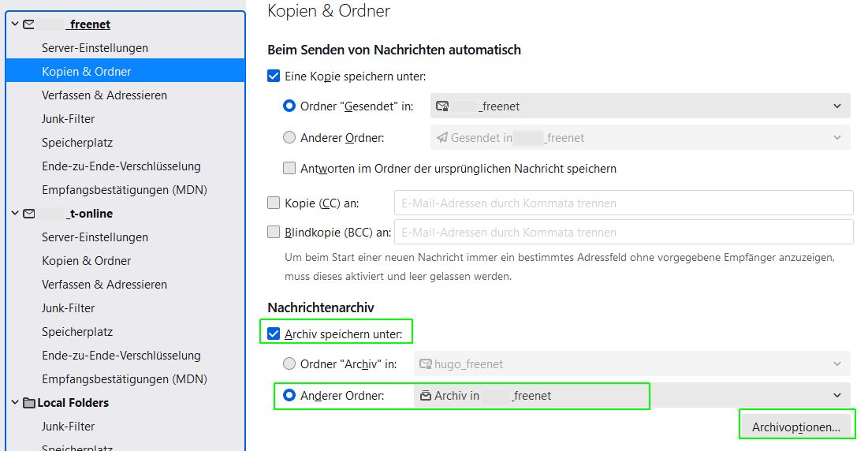Open Junk-Filter under t-online account
This screenshot has height=451, width=868.
pos(68,308)
